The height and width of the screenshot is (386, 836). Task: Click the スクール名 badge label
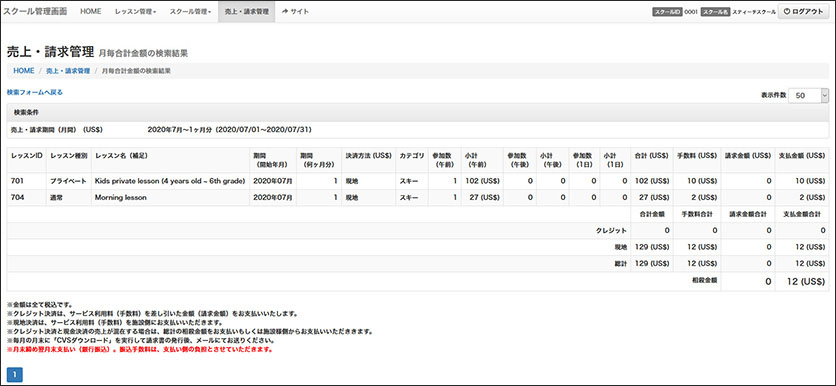coord(716,12)
